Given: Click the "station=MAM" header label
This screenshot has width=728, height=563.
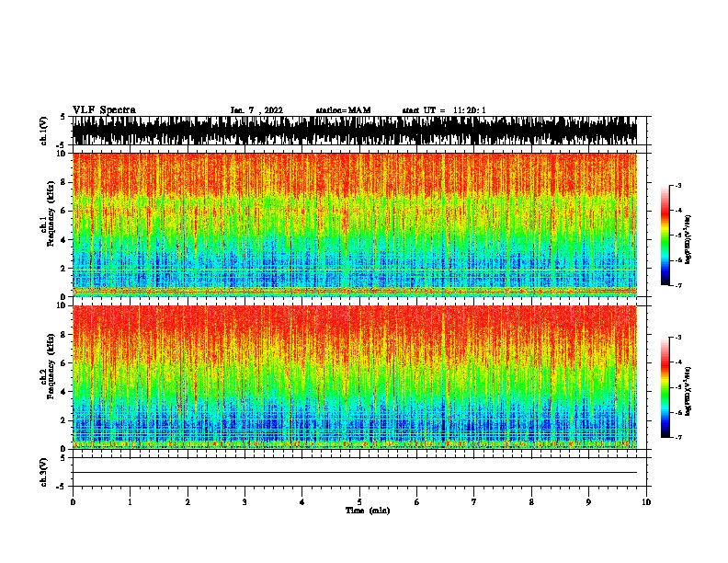Looking at the screenshot, I should (x=343, y=110).
